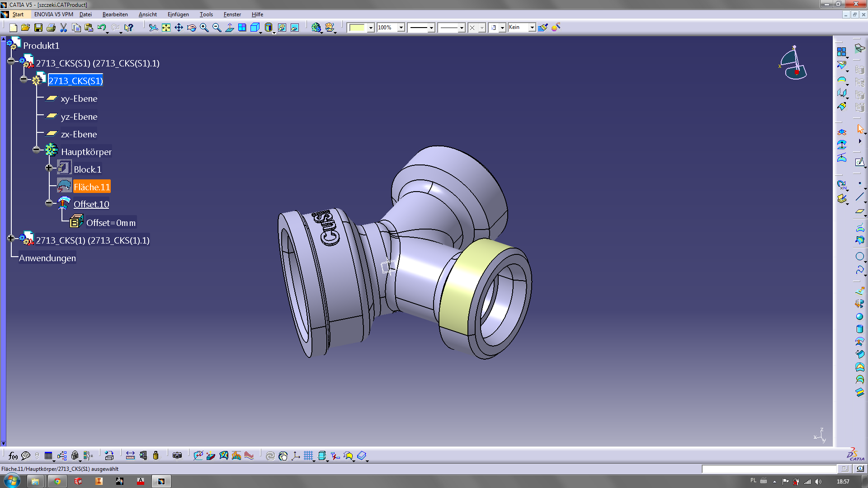Collapse the 2713_CKS(S1).1 product node
Image resolution: width=868 pixels, height=488 pixels.
pyautogui.click(x=11, y=61)
